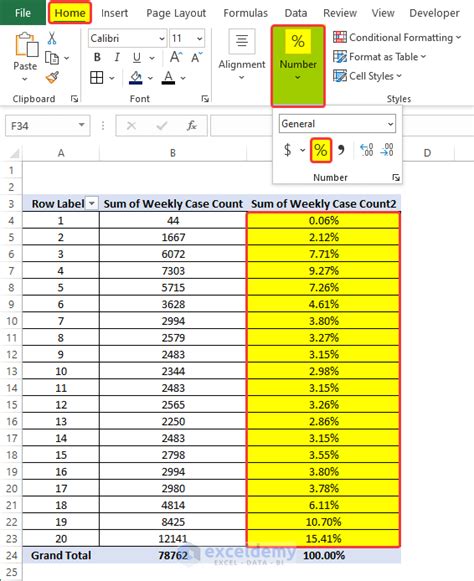Click Decrease Decimal icon
The width and height of the screenshot is (474, 581).
387,150
